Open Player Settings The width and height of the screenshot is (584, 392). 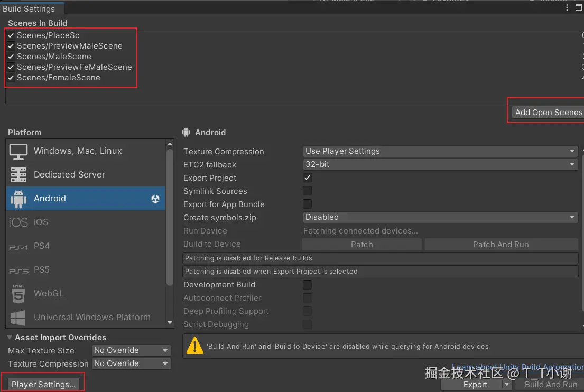tap(43, 384)
